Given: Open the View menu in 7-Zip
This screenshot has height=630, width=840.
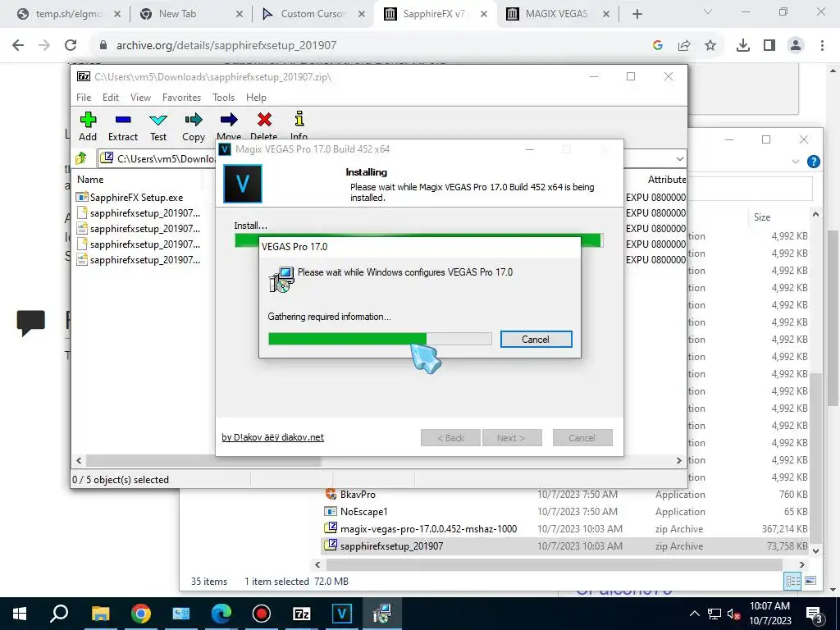Looking at the screenshot, I should [x=140, y=98].
